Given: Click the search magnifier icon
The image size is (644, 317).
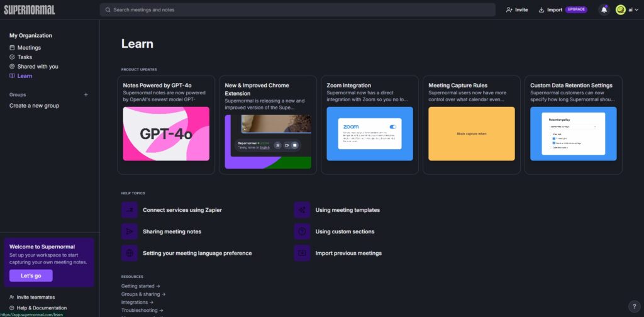Looking at the screenshot, I should tap(108, 10).
